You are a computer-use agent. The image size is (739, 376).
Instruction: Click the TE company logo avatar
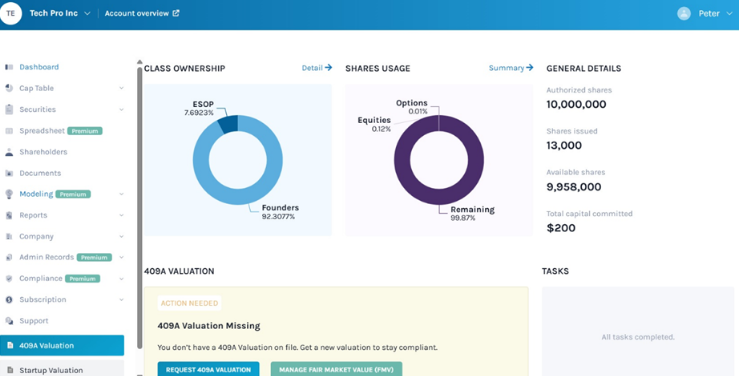10,13
